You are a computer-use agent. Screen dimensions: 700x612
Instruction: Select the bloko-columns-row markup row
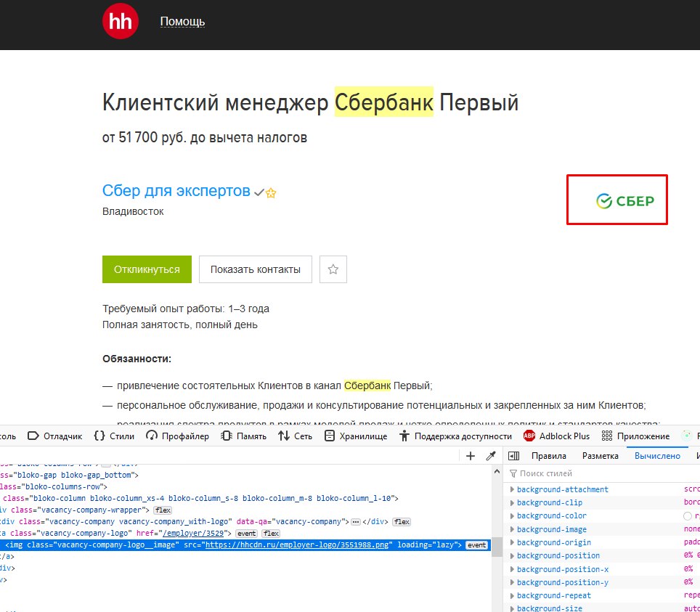pyautogui.click(x=245, y=486)
